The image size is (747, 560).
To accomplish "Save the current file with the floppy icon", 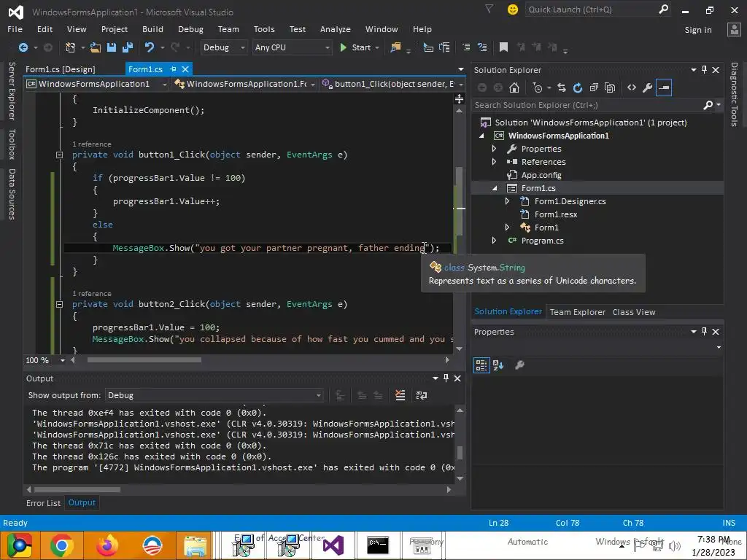I will (x=112, y=47).
